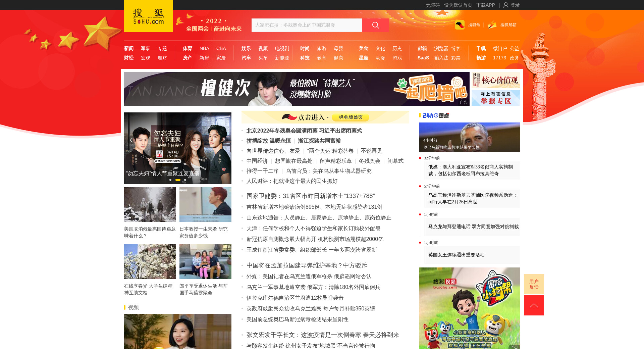
Task: Open headline 浙江探路共同富裕
Action: point(319,141)
